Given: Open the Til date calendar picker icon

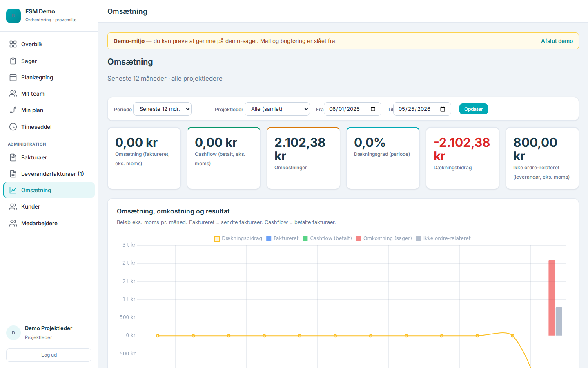Looking at the screenshot, I should point(443,109).
